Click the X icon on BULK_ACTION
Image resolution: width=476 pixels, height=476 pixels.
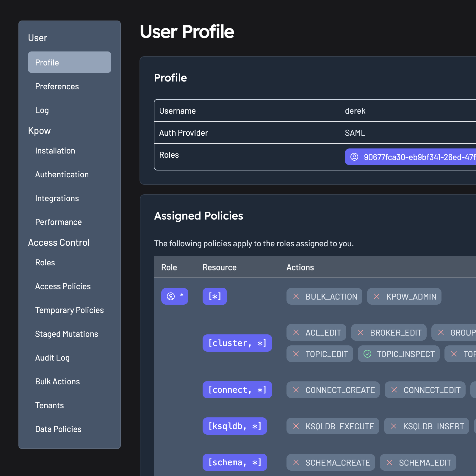pyautogui.click(x=296, y=296)
